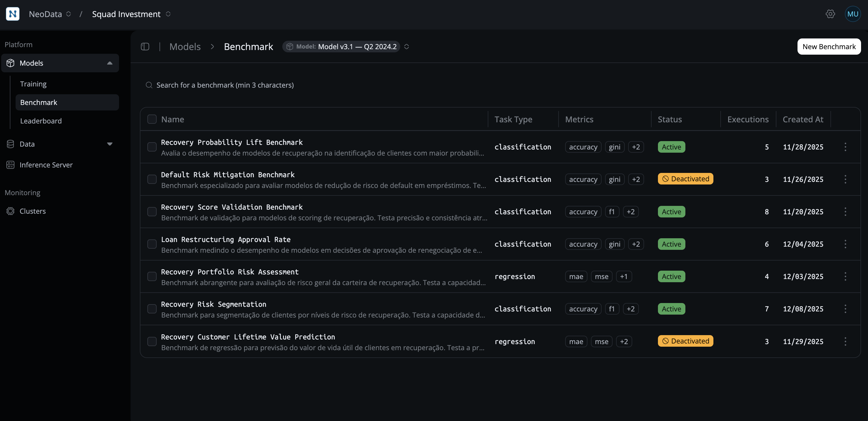Click the sidebar collapse panel icon

pos(145,47)
